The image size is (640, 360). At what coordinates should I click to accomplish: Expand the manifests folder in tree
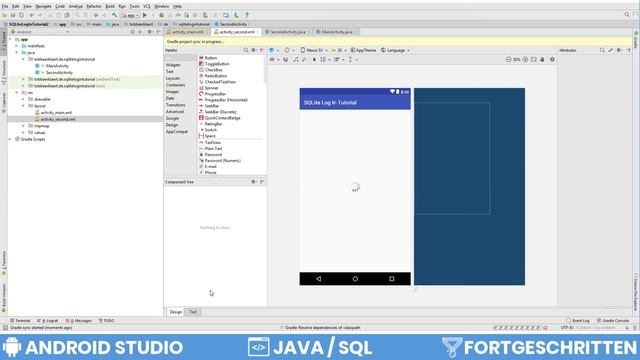point(17,46)
